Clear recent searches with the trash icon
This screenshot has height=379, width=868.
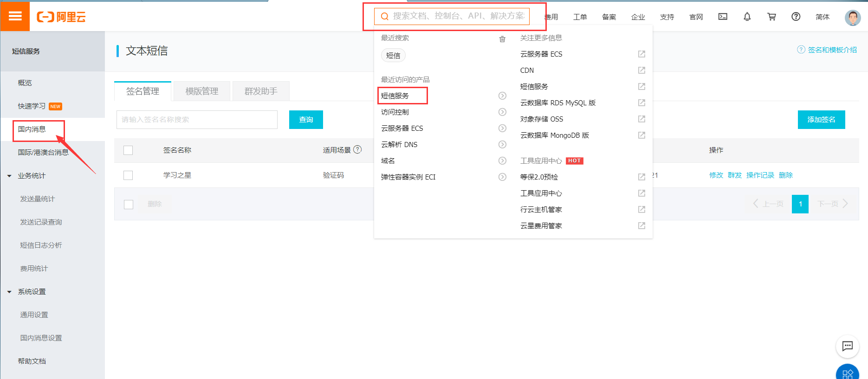pos(502,39)
